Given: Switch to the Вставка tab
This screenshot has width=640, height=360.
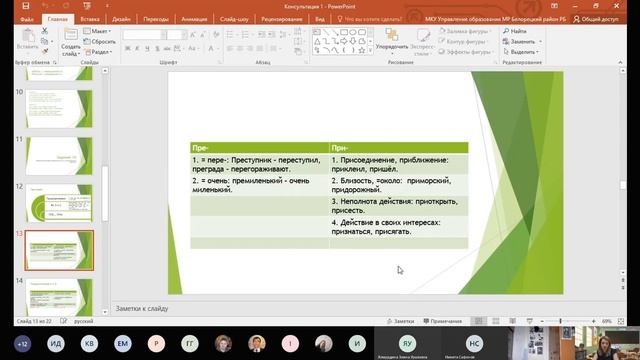Looking at the screenshot, I should [x=90, y=19].
